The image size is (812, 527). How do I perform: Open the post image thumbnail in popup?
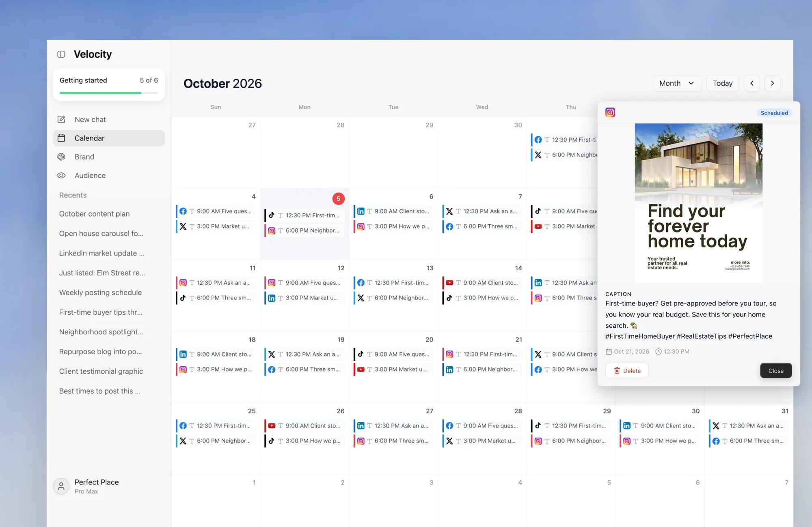(699, 203)
